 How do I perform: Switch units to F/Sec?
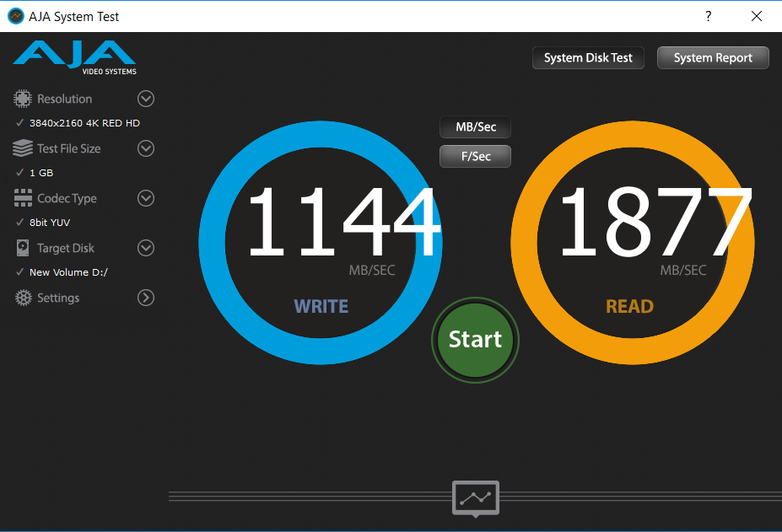pos(475,157)
